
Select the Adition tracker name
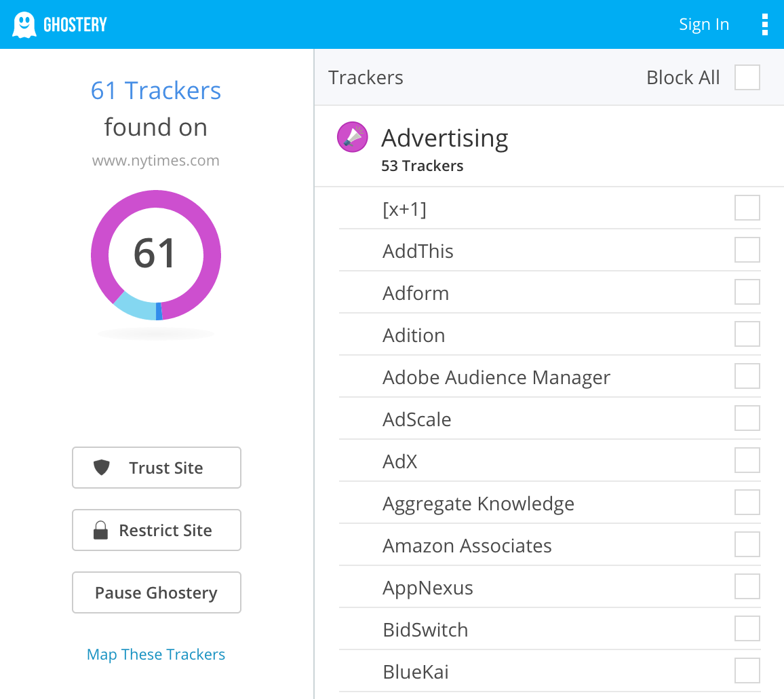click(x=414, y=335)
